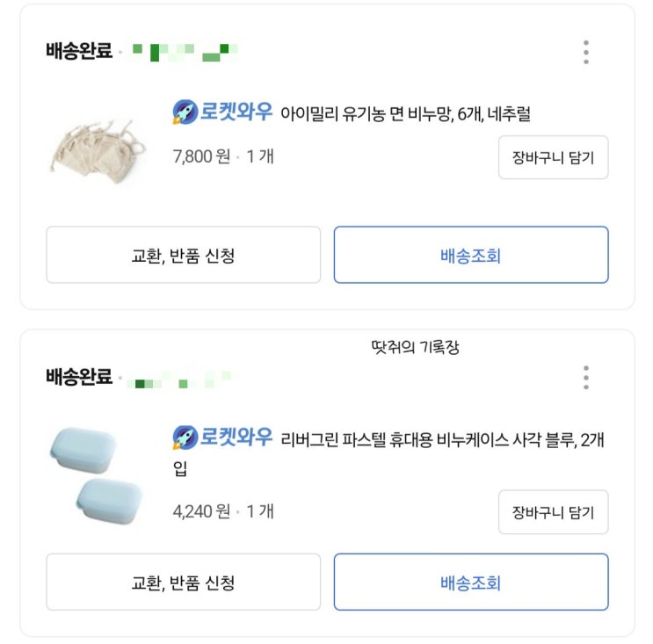
Task: Click the 7,800 원 price text
Action: click(201, 156)
